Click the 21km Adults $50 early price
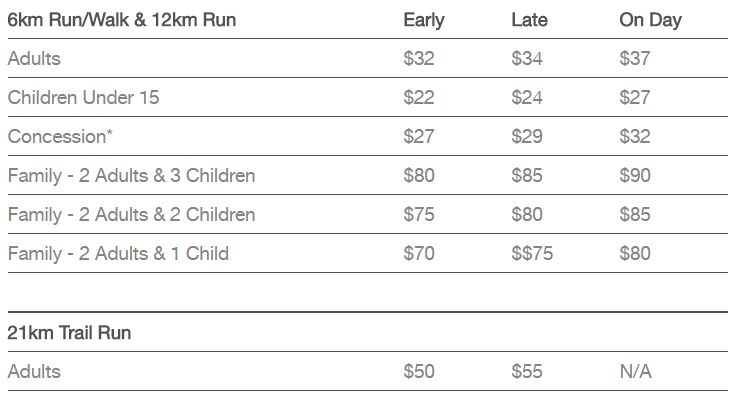Image resolution: width=733 pixels, height=395 pixels. [419, 372]
